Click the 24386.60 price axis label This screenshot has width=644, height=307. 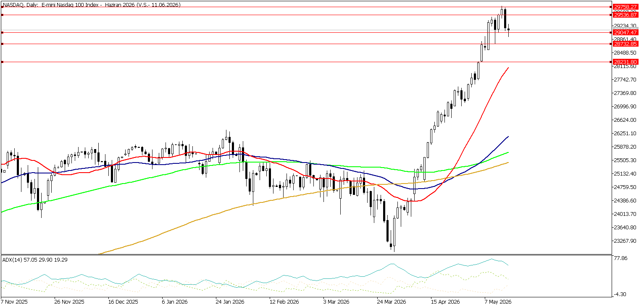coord(626,201)
